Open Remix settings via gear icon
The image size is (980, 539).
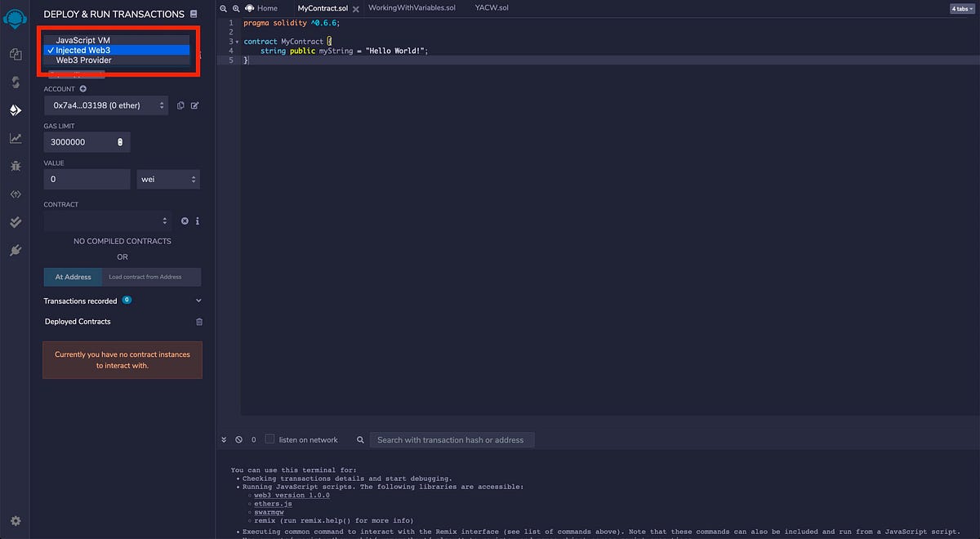coord(16,520)
